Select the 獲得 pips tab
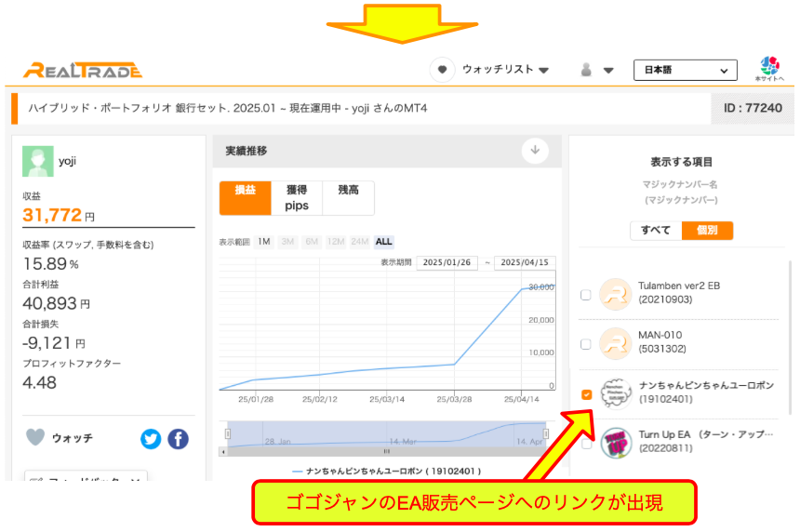Image resolution: width=800 pixels, height=532 pixels. pyautogui.click(x=297, y=197)
